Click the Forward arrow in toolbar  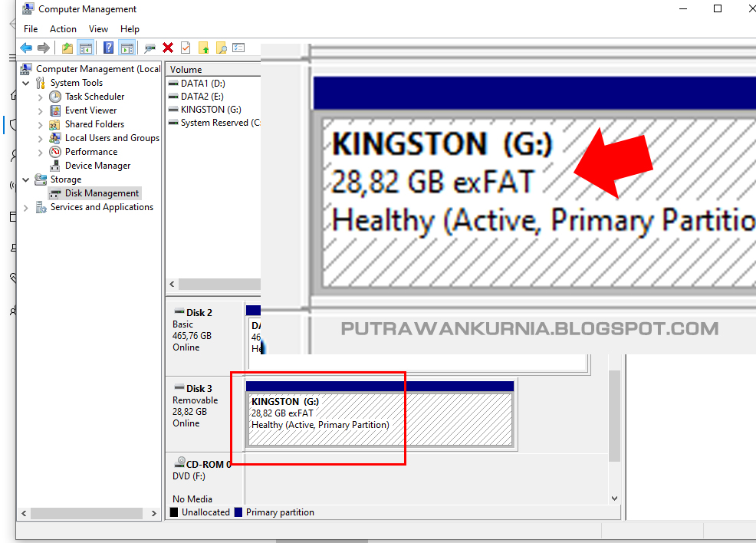[44, 48]
